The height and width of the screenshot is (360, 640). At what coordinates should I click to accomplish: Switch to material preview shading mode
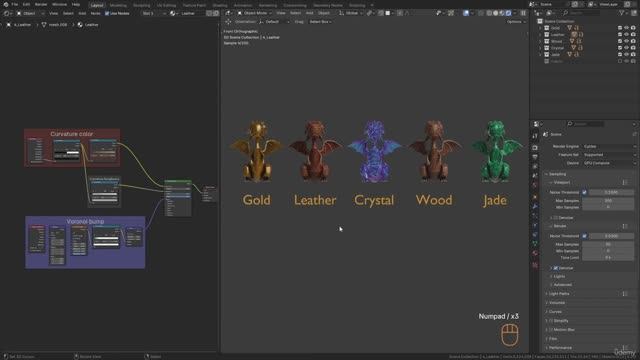pyautogui.click(x=502, y=13)
